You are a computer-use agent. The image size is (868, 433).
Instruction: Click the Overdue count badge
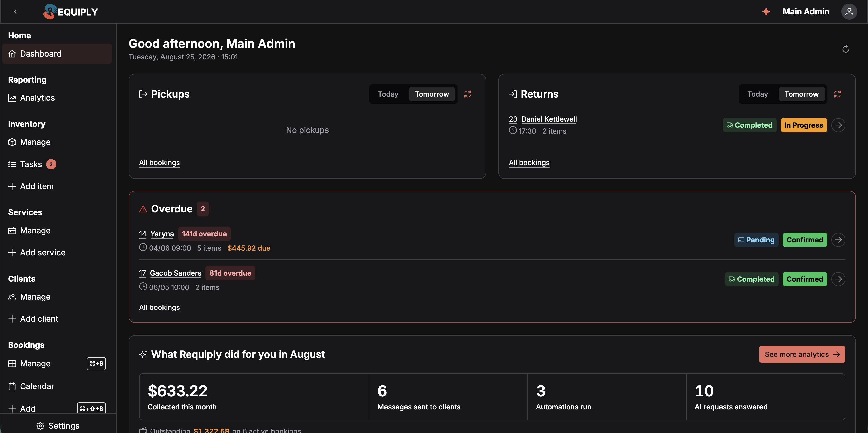(203, 209)
